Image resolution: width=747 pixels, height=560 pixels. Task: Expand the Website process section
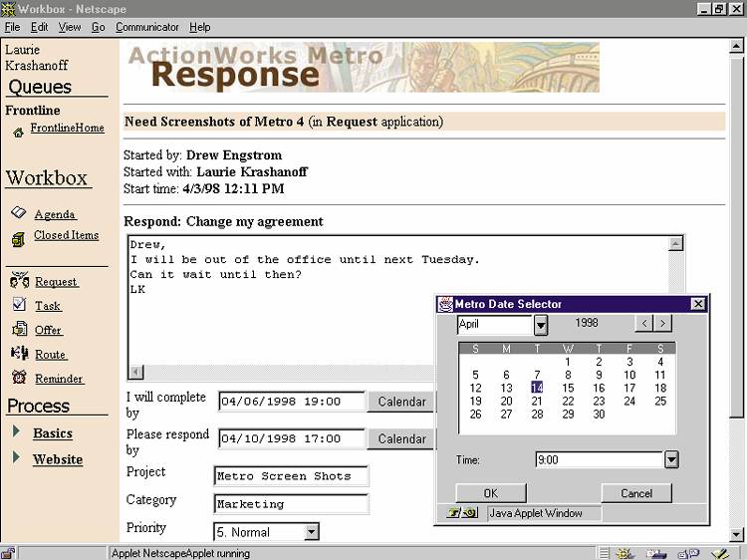coord(16,456)
